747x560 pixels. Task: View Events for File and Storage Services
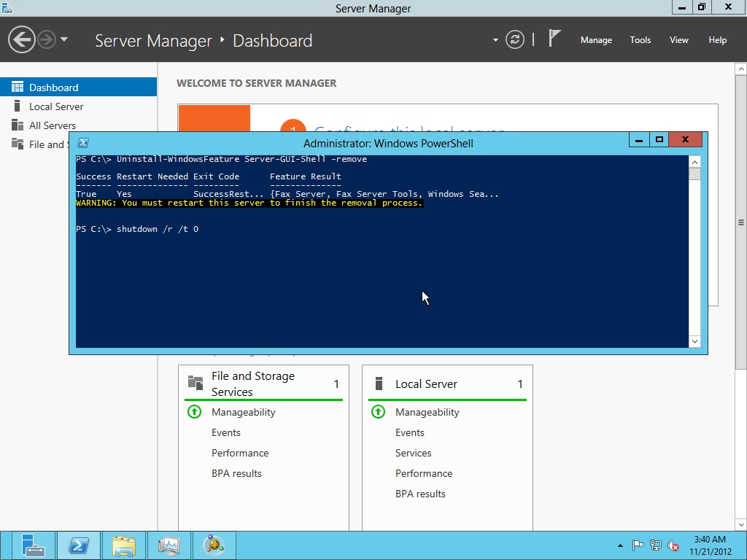(x=226, y=432)
